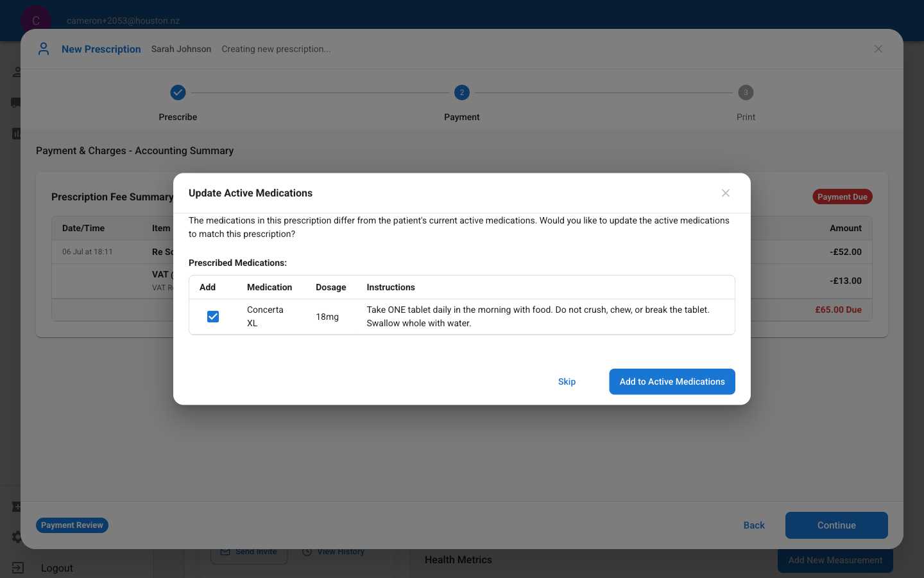Click the Skip button
Viewport: 924px width, 578px height.
click(x=567, y=381)
